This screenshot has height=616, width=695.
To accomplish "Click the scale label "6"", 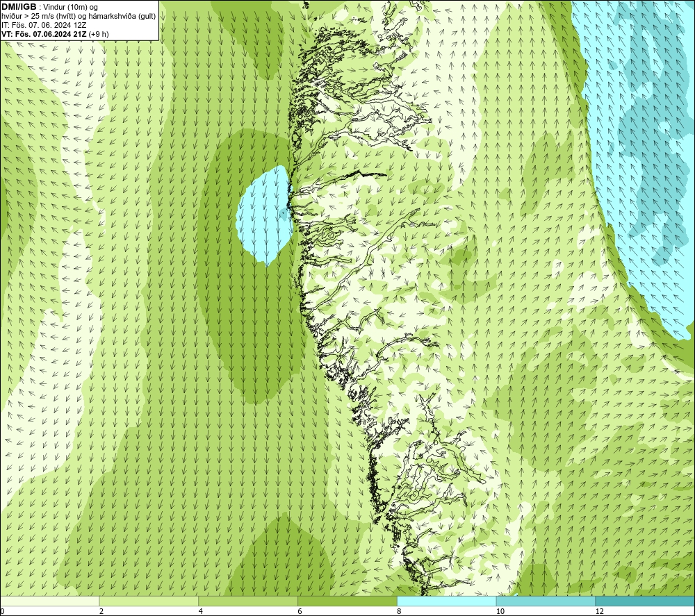I will (300, 612).
